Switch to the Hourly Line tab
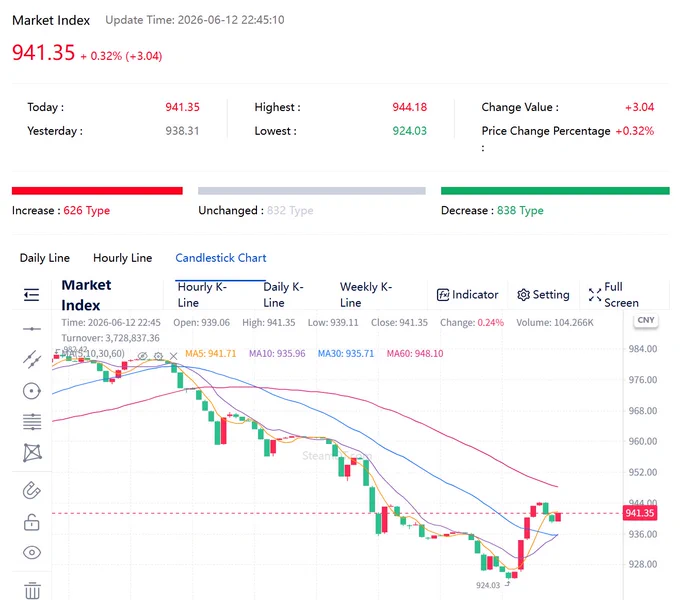 tap(123, 258)
